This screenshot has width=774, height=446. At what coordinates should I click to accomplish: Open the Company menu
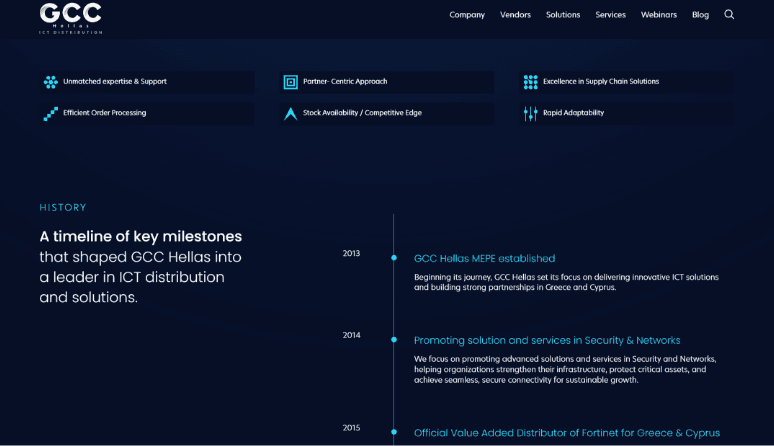[467, 15]
